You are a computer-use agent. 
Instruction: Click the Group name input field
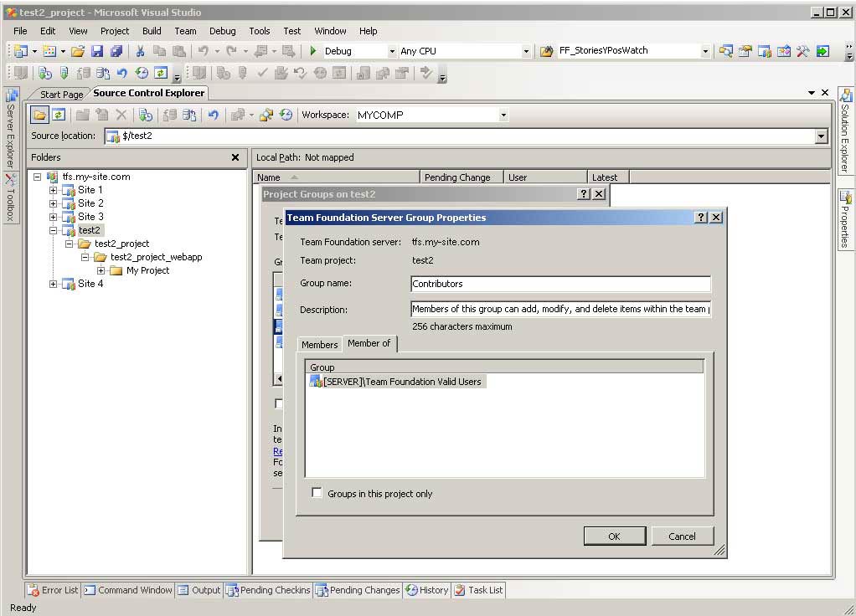560,284
